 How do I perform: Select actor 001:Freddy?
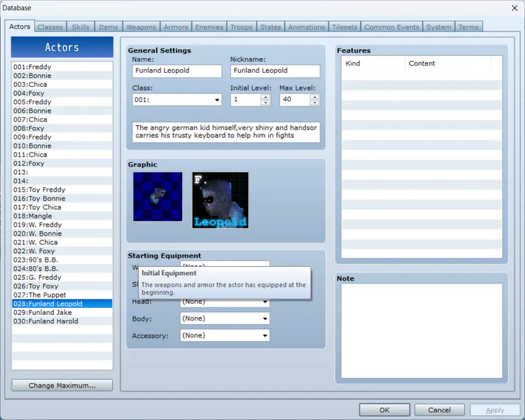click(x=62, y=66)
